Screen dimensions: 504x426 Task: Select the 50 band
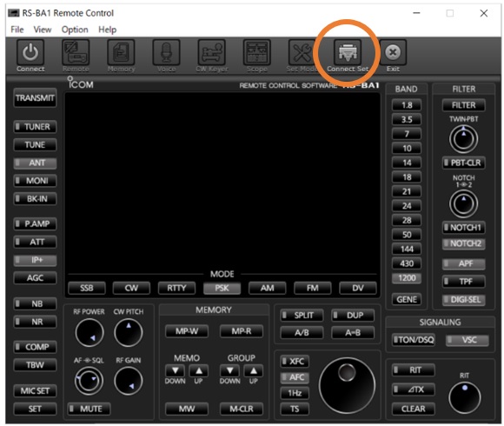[407, 235]
